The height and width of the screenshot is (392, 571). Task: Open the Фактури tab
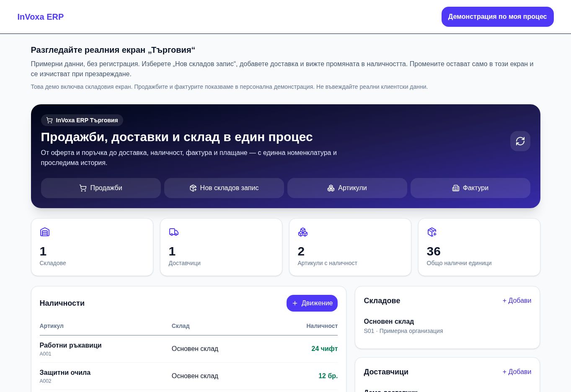470,188
